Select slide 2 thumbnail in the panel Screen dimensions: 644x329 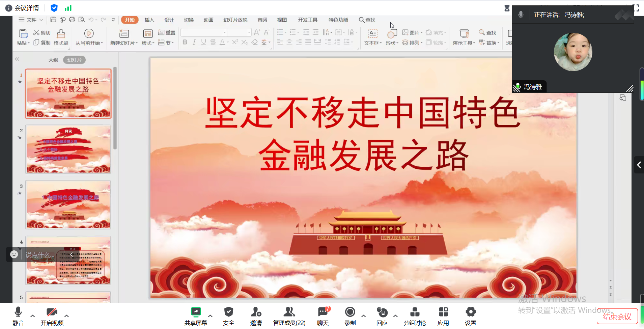(x=68, y=149)
